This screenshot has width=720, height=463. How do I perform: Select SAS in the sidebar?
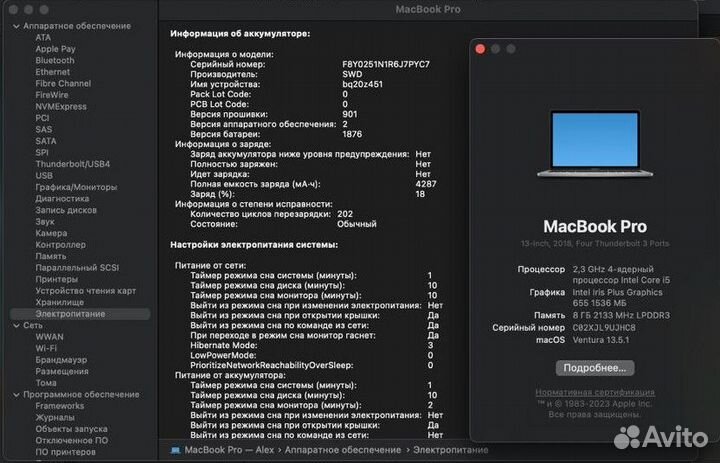pos(44,130)
